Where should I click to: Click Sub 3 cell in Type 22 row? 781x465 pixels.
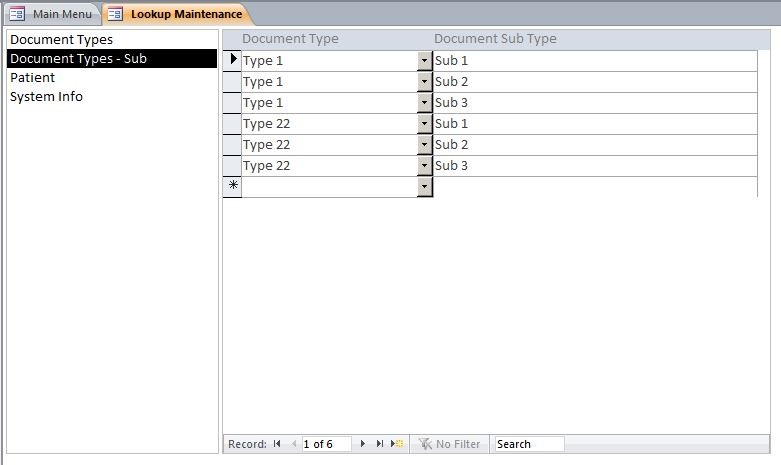coord(595,166)
